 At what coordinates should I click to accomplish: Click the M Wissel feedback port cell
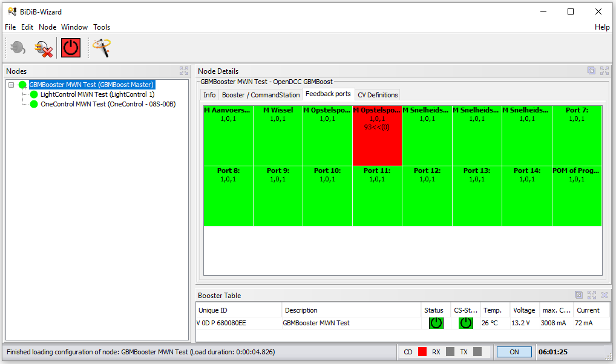point(278,135)
